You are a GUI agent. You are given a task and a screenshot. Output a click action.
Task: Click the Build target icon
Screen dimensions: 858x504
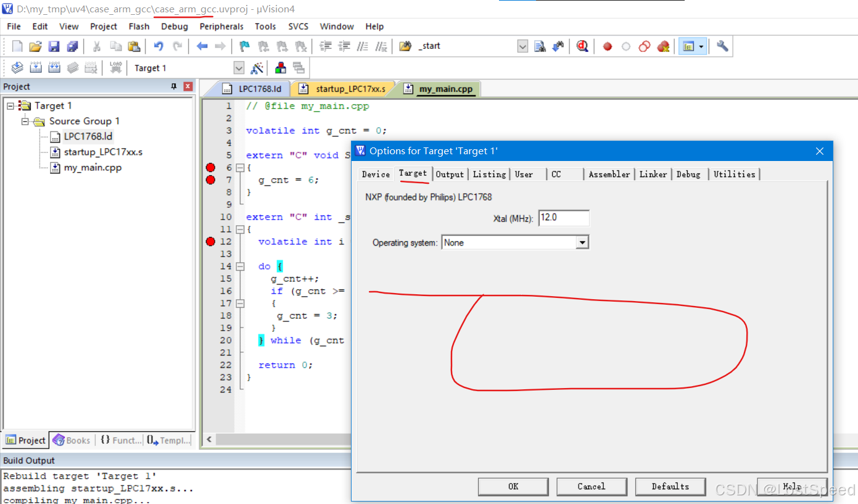[x=36, y=68]
